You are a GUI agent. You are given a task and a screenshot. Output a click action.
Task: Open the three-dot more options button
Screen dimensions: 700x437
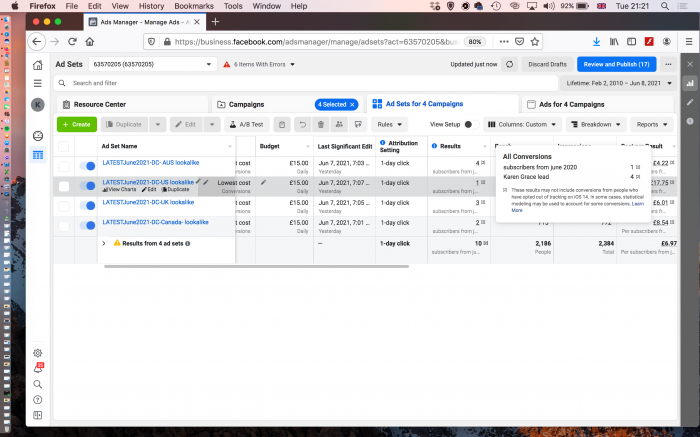click(668, 64)
